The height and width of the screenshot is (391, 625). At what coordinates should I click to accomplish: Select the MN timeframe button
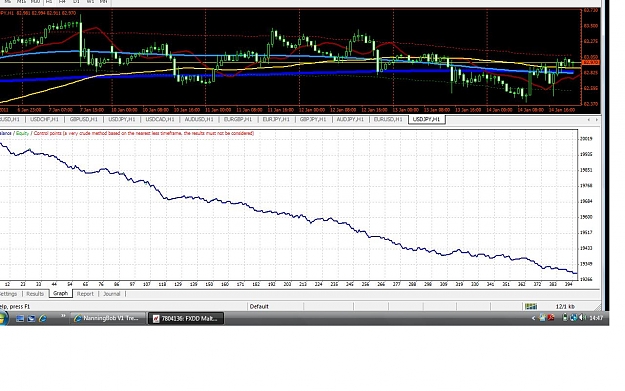click(x=103, y=2)
